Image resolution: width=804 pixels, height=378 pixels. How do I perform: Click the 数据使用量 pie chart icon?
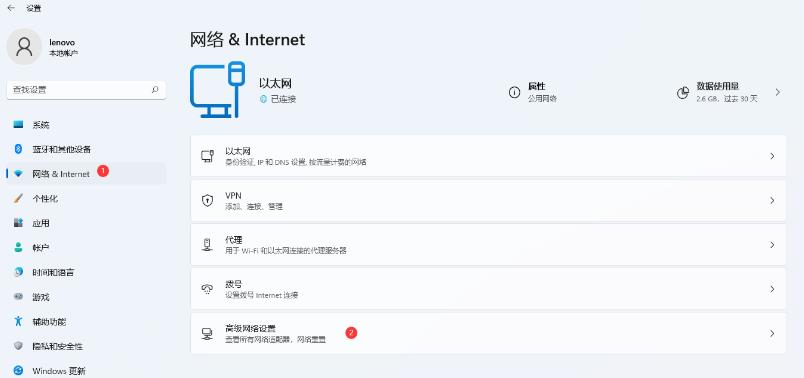pos(683,93)
